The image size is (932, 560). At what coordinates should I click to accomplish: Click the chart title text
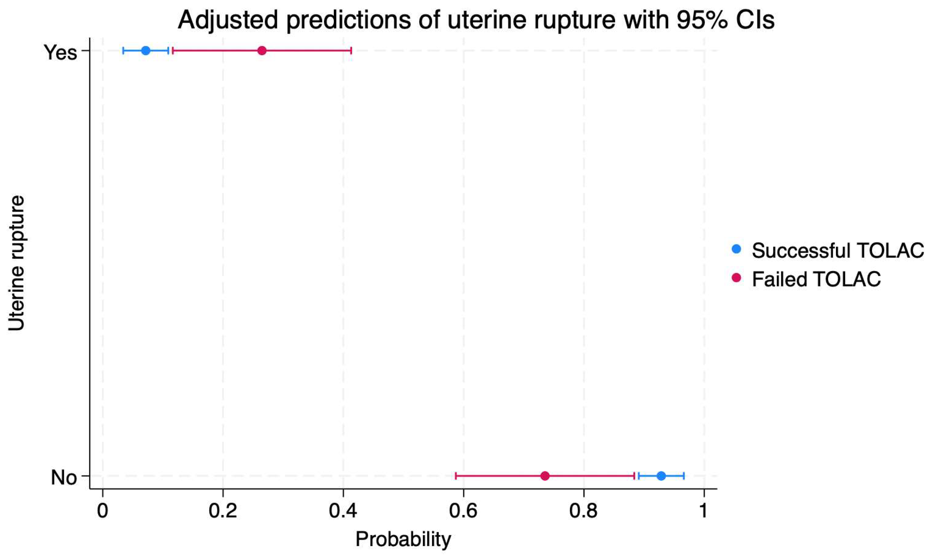pyautogui.click(x=476, y=20)
